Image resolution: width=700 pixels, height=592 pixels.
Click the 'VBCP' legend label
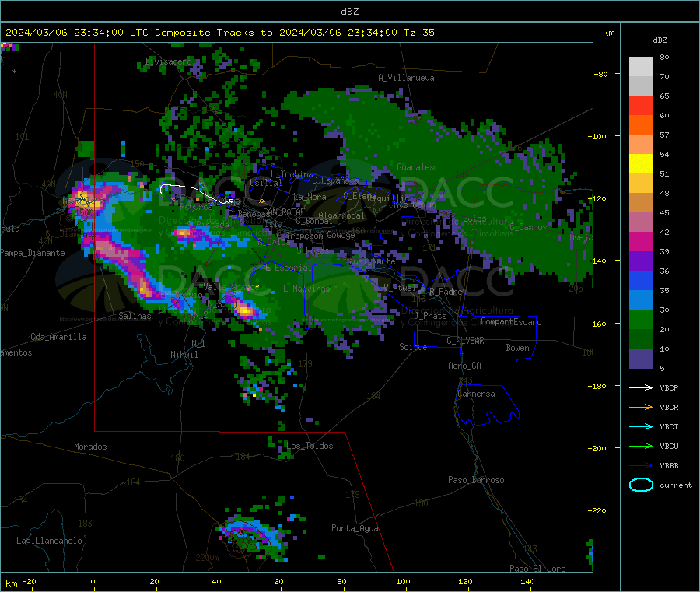coord(669,388)
